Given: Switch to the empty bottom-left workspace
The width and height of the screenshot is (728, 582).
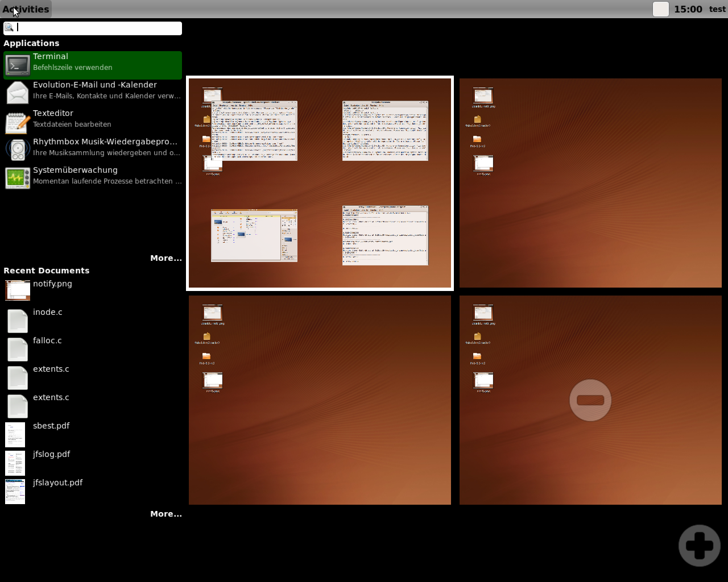Looking at the screenshot, I should (x=320, y=400).
